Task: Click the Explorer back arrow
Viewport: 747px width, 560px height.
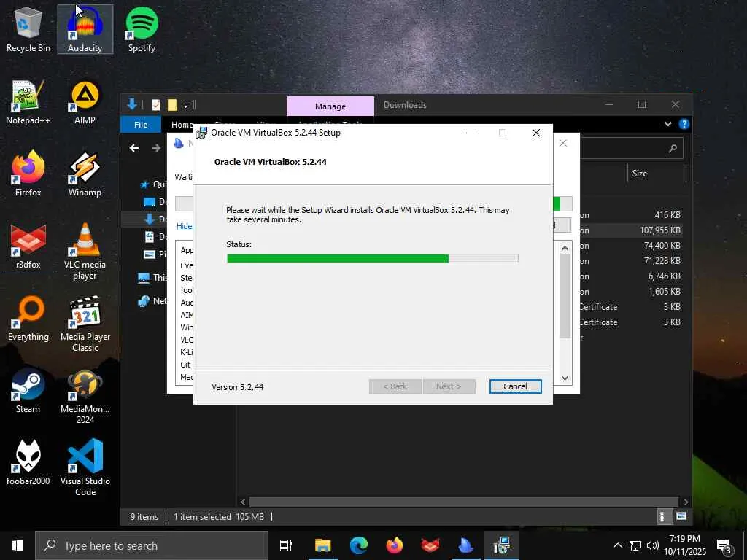Action: click(x=134, y=148)
